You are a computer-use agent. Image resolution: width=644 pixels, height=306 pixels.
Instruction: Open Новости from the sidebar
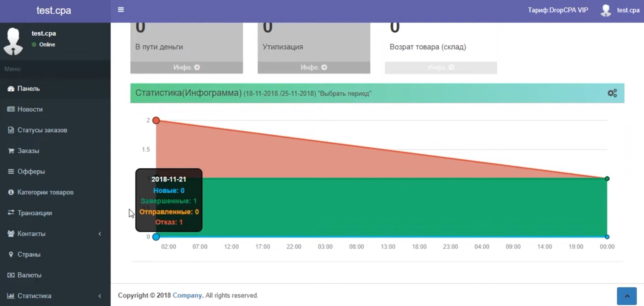click(x=30, y=109)
